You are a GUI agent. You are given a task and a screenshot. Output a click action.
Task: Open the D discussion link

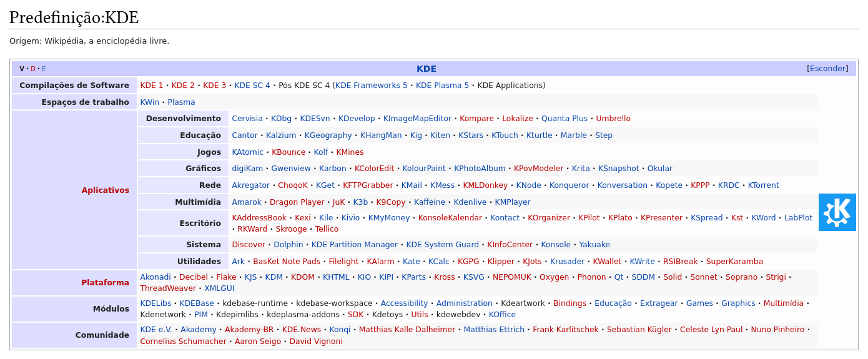click(x=33, y=69)
